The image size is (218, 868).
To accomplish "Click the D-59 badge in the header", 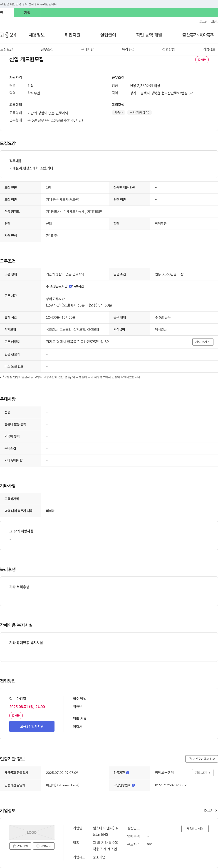I will [x=202, y=60].
